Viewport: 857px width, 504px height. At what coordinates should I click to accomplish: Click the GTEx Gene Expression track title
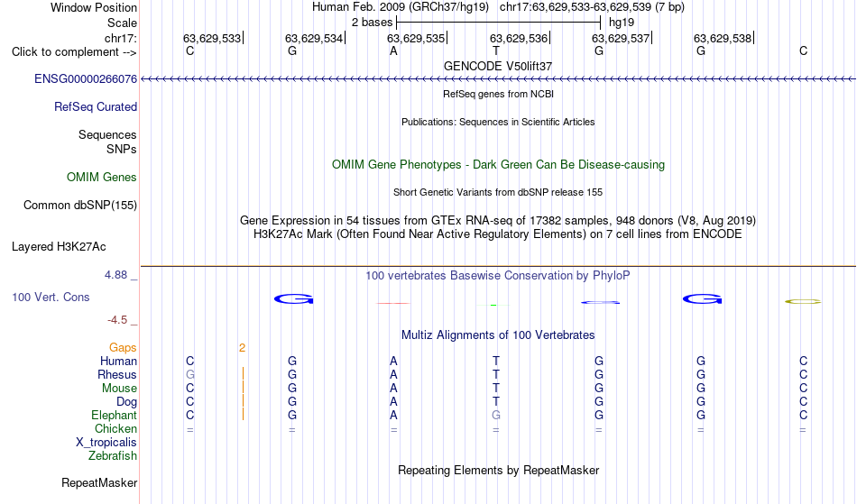(498, 221)
